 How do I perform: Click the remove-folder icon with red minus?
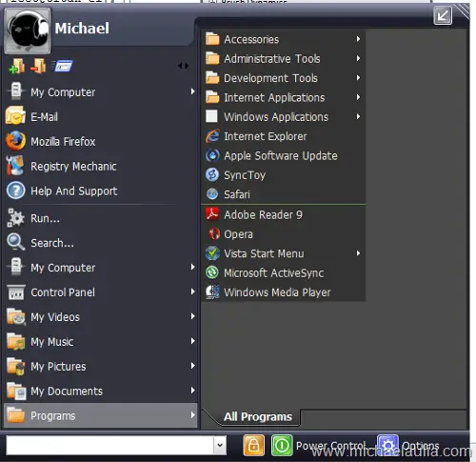pyautogui.click(x=38, y=66)
